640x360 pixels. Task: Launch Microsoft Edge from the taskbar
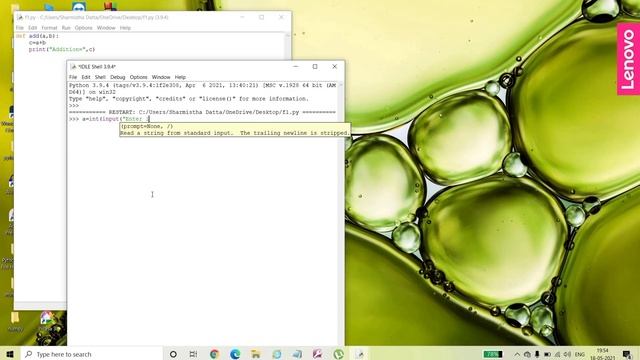click(x=235, y=354)
